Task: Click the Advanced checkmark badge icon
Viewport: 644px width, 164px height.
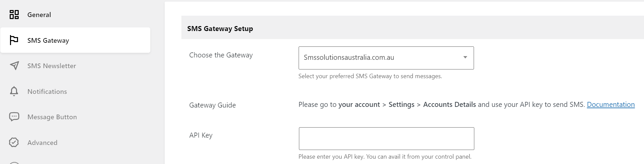Action: pos(14,142)
